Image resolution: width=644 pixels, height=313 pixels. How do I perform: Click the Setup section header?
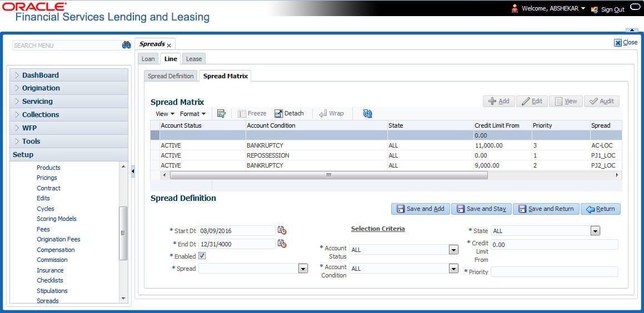[x=68, y=155]
